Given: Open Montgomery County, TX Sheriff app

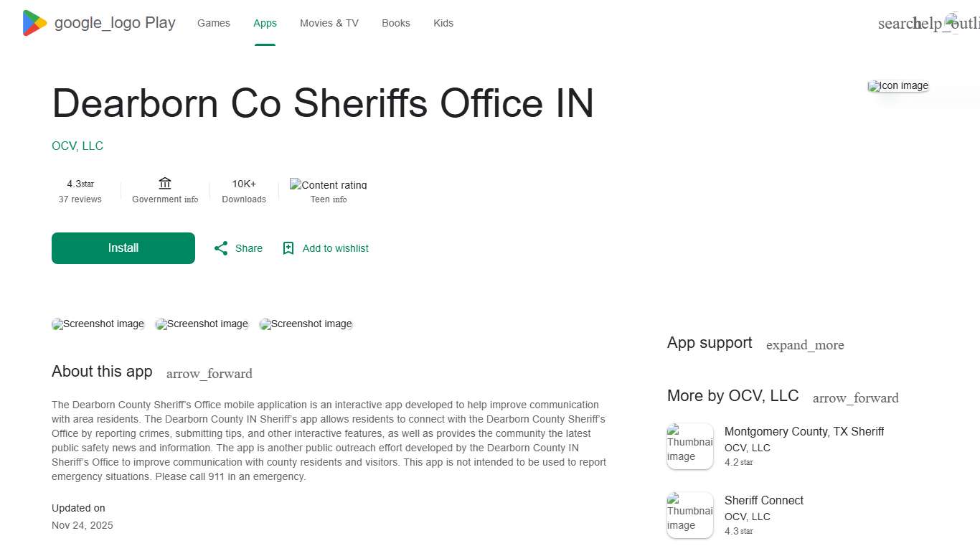Looking at the screenshot, I should 804,431.
